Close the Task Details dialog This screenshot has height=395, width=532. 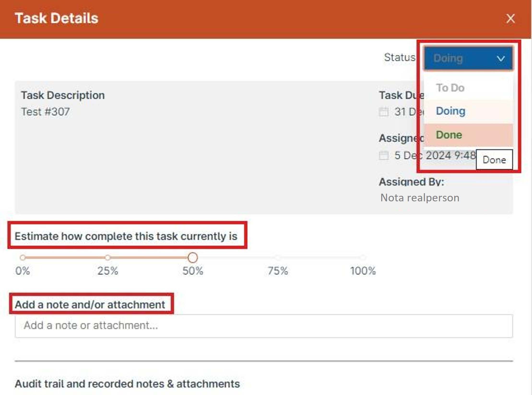click(x=510, y=18)
